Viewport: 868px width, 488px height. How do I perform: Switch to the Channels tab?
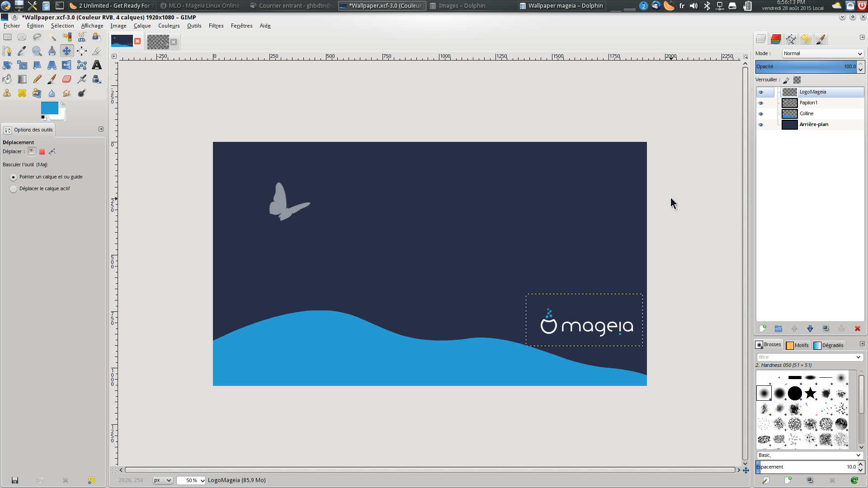click(776, 39)
